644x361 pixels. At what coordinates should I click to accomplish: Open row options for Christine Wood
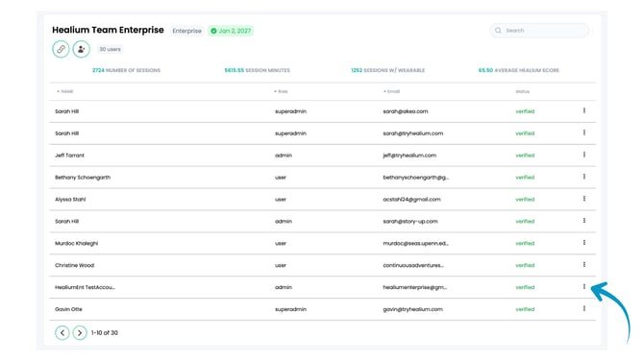pyautogui.click(x=584, y=265)
